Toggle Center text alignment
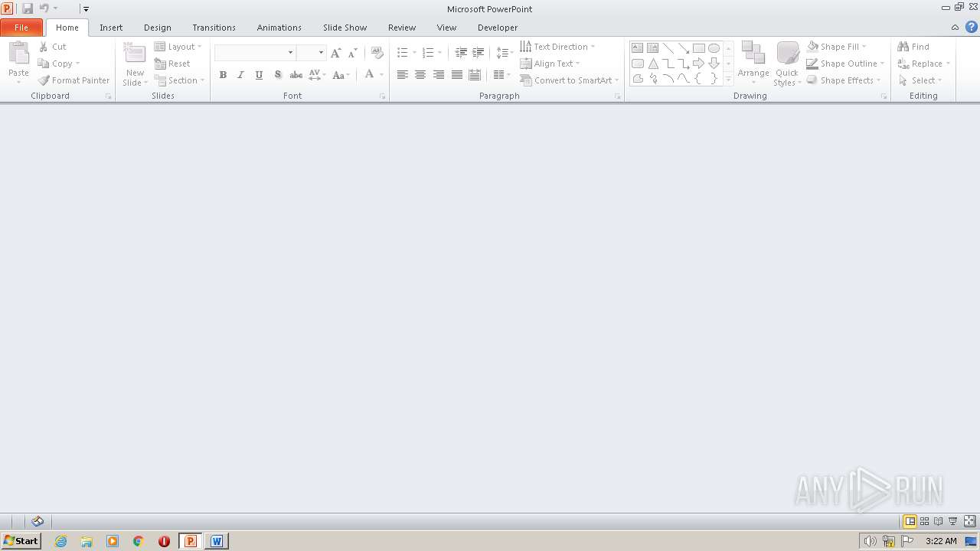The image size is (980, 551). pyautogui.click(x=420, y=75)
